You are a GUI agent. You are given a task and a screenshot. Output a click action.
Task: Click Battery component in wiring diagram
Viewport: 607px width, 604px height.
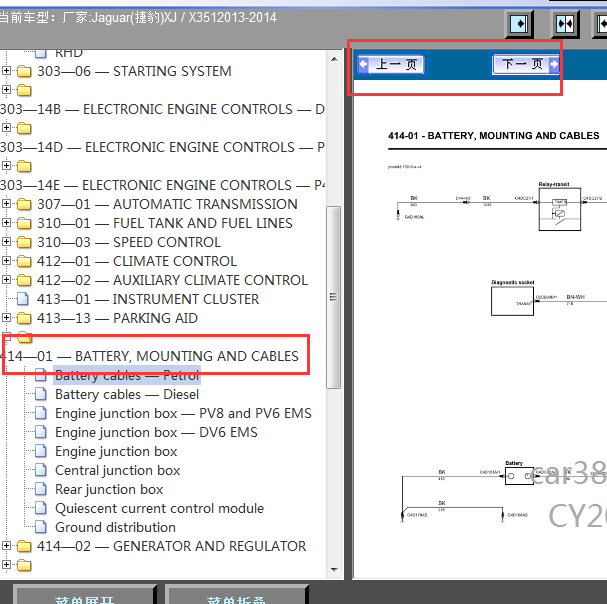519,476
